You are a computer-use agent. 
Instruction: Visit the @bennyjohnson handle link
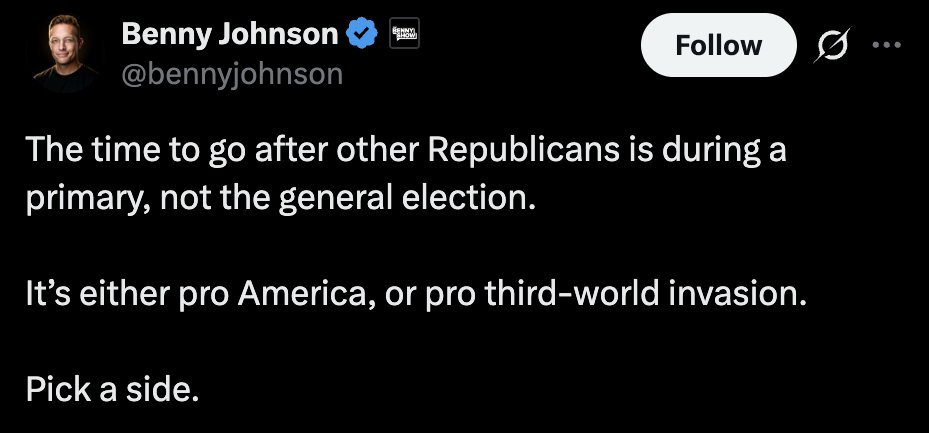[x=232, y=75]
